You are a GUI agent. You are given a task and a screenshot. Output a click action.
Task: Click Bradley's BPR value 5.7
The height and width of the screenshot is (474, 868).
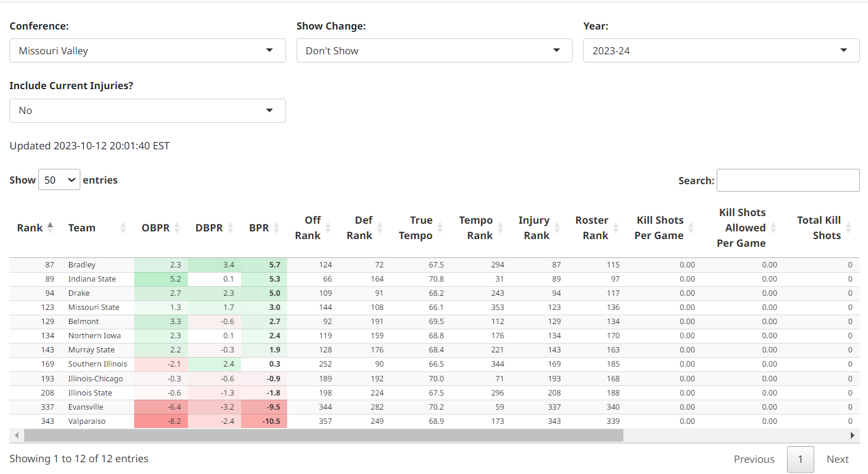click(274, 265)
